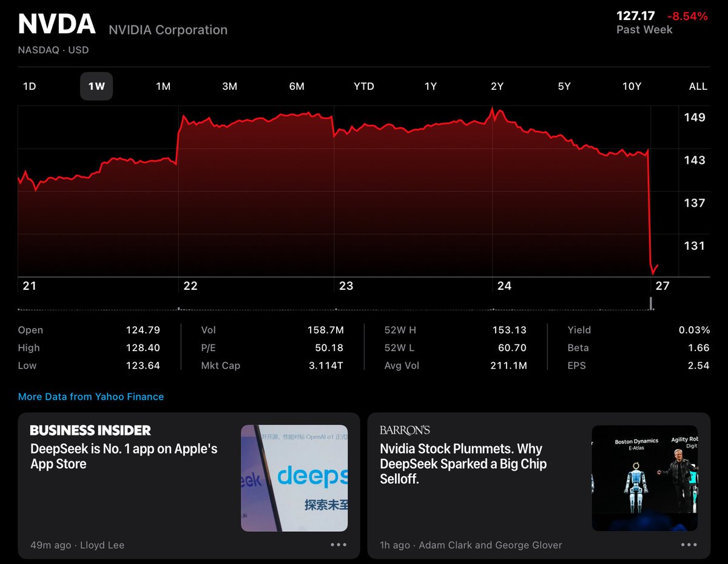Image resolution: width=728 pixels, height=564 pixels.
Task: Open the Barron's robots thumbnail image
Action: coord(644,478)
